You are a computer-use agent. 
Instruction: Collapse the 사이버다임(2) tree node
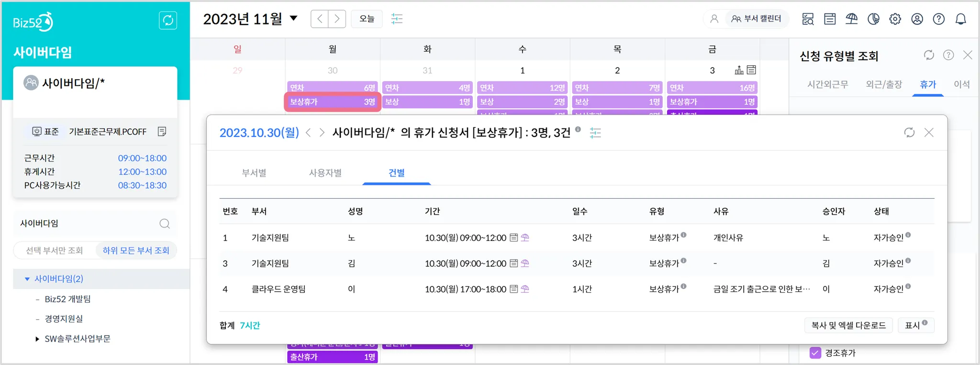(x=27, y=279)
